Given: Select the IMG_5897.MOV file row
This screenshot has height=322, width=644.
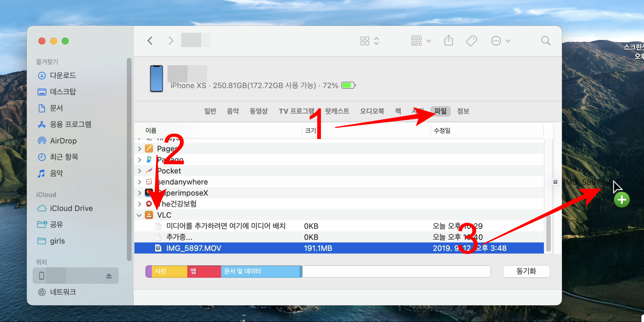Looking at the screenshot, I should [339, 248].
